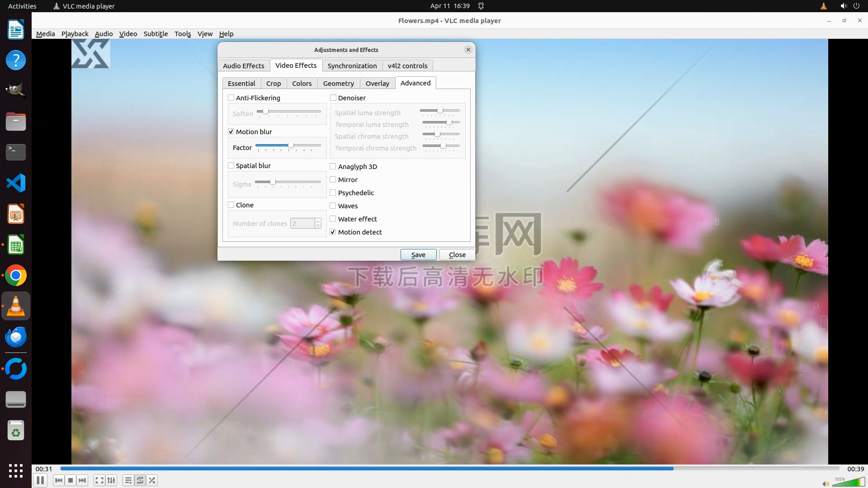868x488 pixels.
Task: Pause the video playback
Action: click(x=40, y=480)
